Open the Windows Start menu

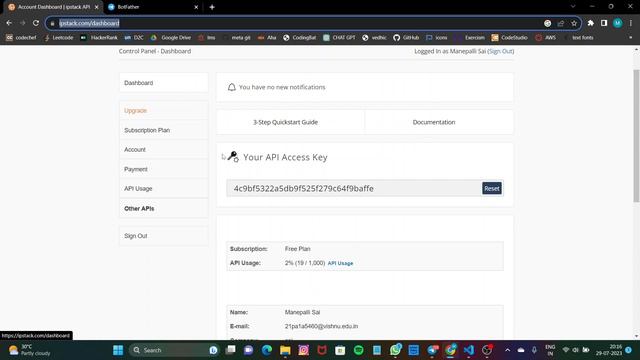coord(118,350)
